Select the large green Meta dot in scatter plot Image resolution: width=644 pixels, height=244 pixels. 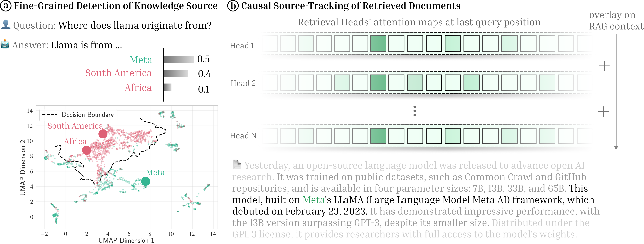click(145, 181)
